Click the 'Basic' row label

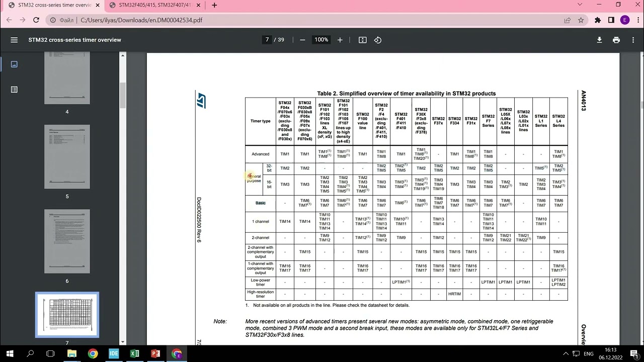coord(260,203)
